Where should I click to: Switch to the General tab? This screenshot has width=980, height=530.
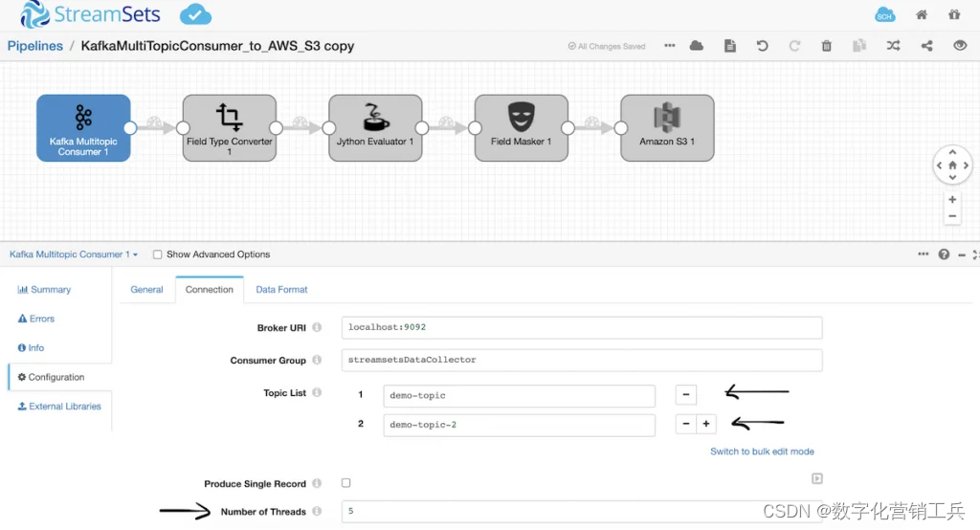tap(146, 289)
